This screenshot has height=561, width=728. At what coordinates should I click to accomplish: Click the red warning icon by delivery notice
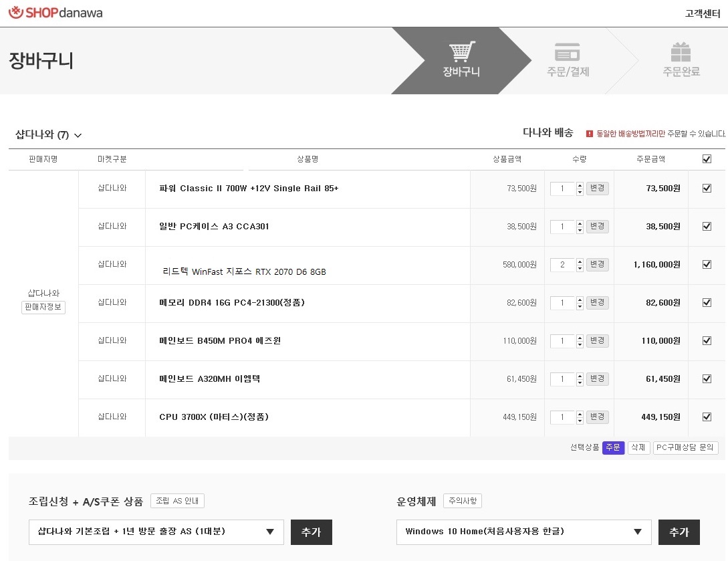[590, 134]
